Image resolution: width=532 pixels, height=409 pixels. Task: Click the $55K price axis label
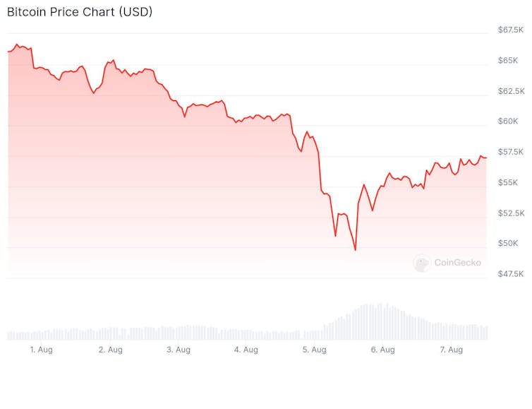[508, 182]
